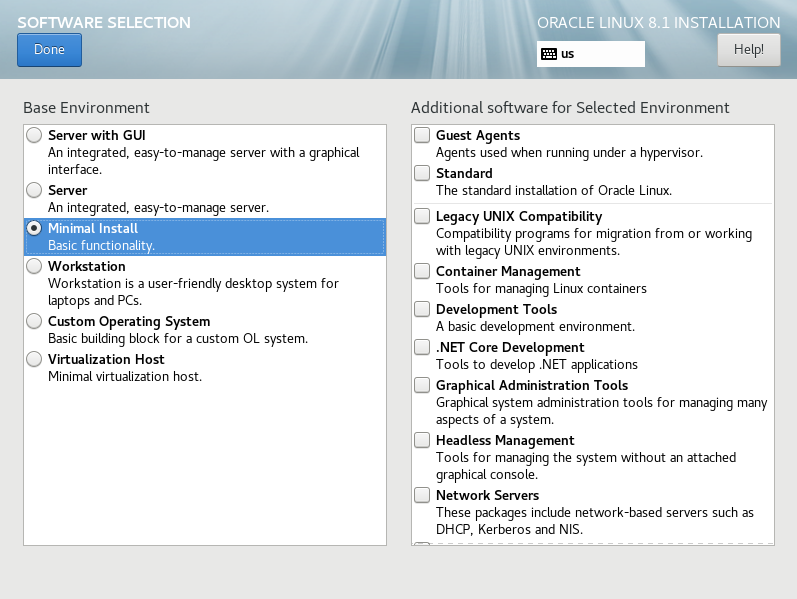The height and width of the screenshot is (599, 797).
Task: Click 'Server with GUI' label text
Action: (97, 135)
